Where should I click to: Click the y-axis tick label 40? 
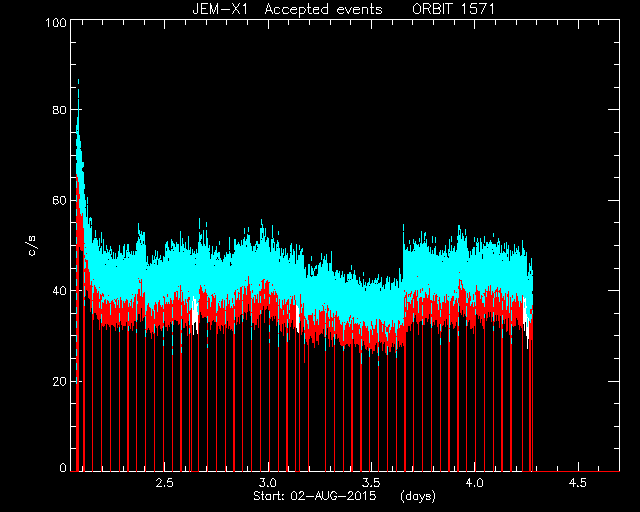pos(60,291)
